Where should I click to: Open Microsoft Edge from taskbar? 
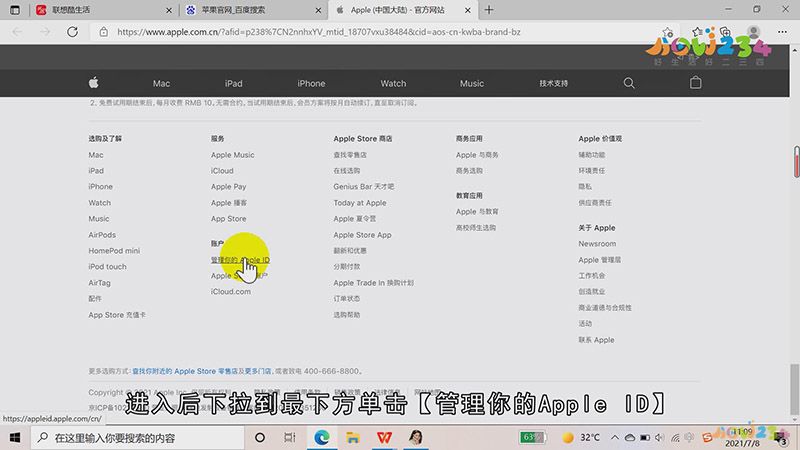[321, 438]
